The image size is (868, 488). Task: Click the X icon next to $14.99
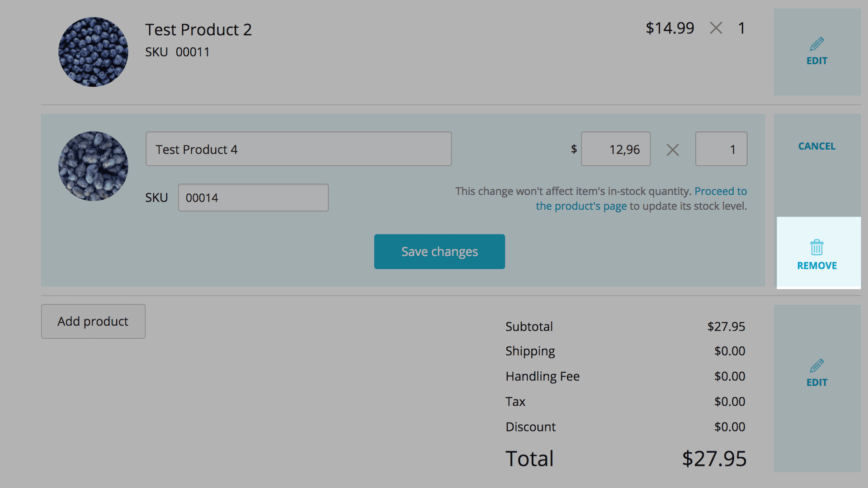[x=716, y=28]
